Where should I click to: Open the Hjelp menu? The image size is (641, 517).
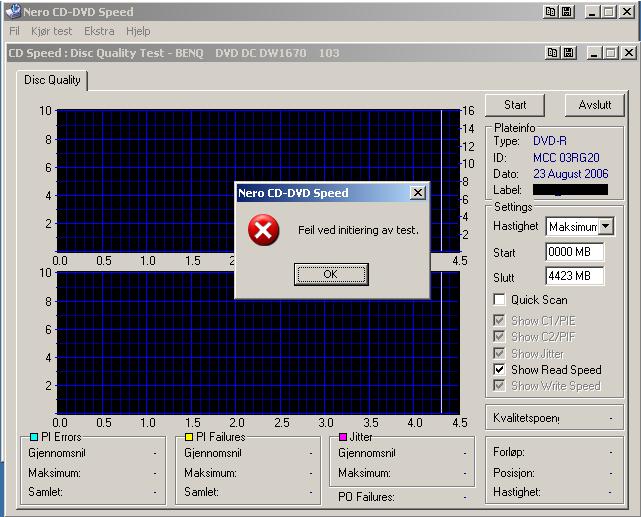[138, 31]
